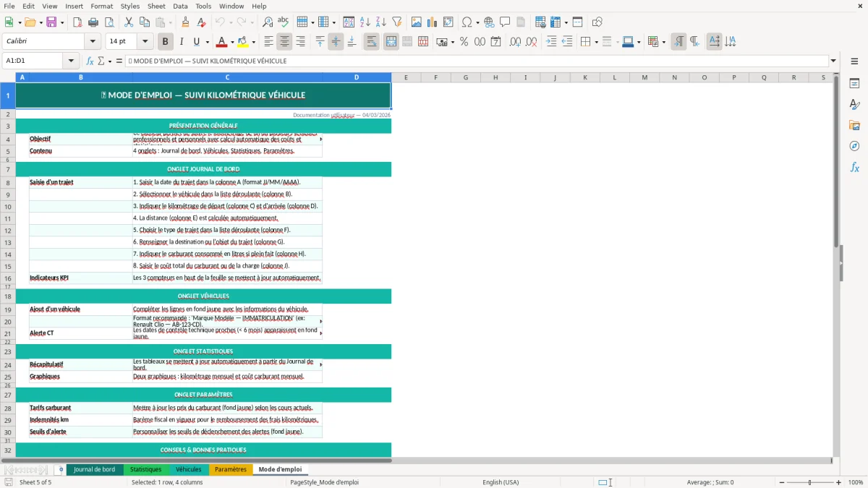Click the AutoFilter funnel icon
This screenshot has width=868, height=488.
(396, 22)
